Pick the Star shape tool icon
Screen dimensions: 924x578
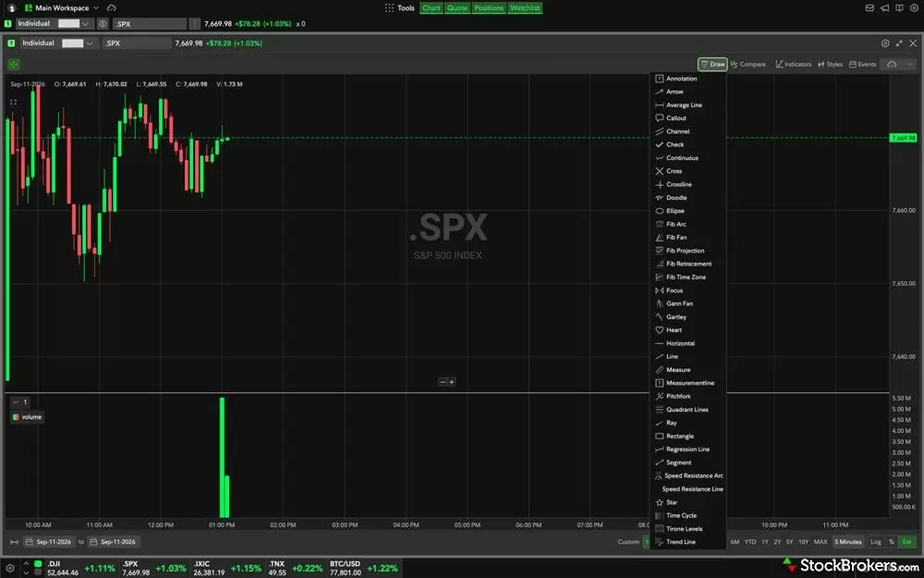pos(660,502)
